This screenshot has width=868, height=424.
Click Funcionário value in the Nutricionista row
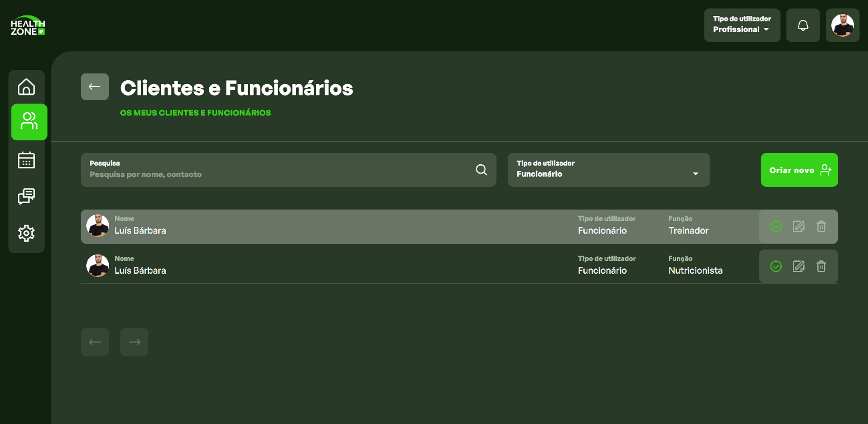[602, 270]
